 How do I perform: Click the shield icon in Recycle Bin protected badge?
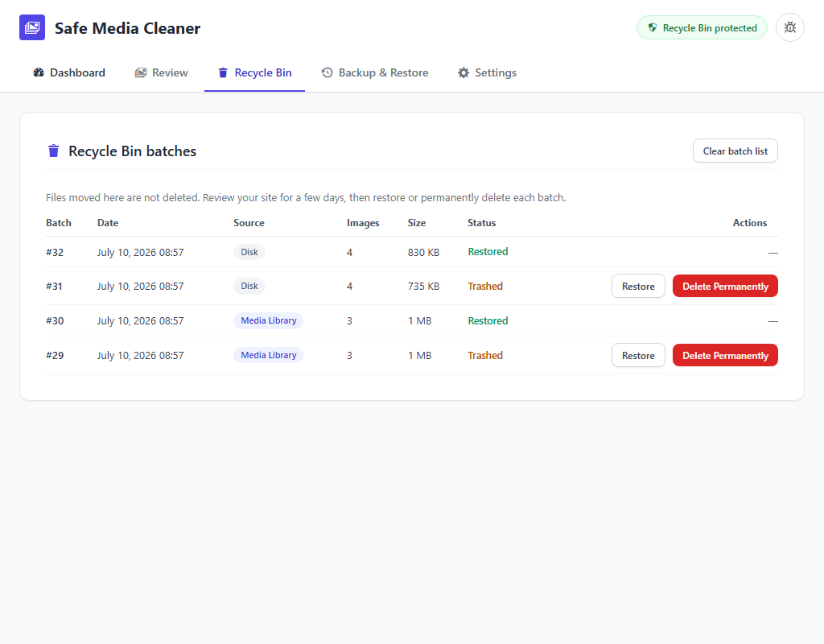pyautogui.click(x=652, y=28)
